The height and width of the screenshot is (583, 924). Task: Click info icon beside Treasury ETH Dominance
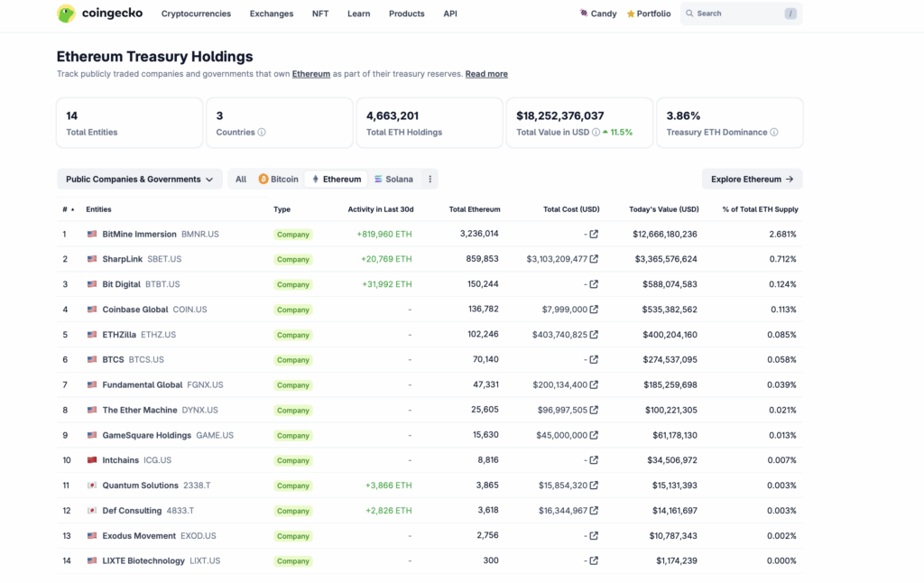tap(773, 132)
